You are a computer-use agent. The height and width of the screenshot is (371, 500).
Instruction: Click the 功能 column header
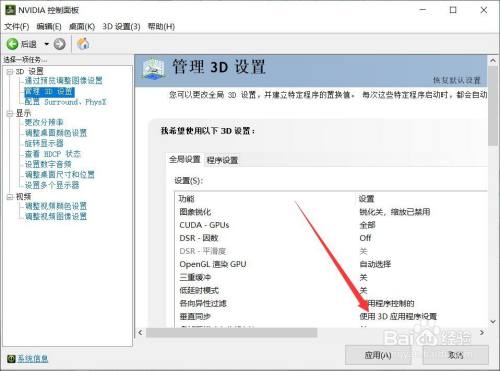pyautogui.click(x=186, y=199)
